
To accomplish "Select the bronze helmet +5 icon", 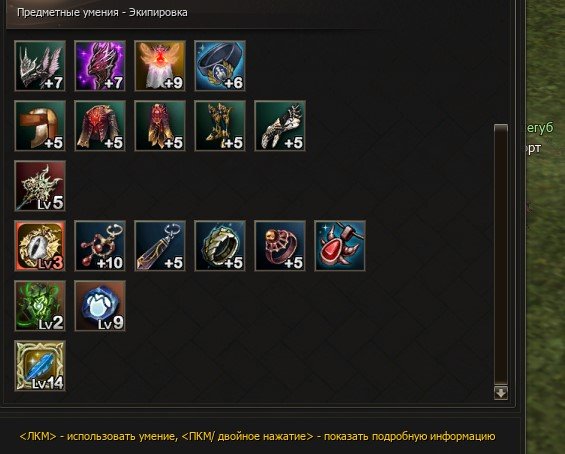I will tap(40, 126).
